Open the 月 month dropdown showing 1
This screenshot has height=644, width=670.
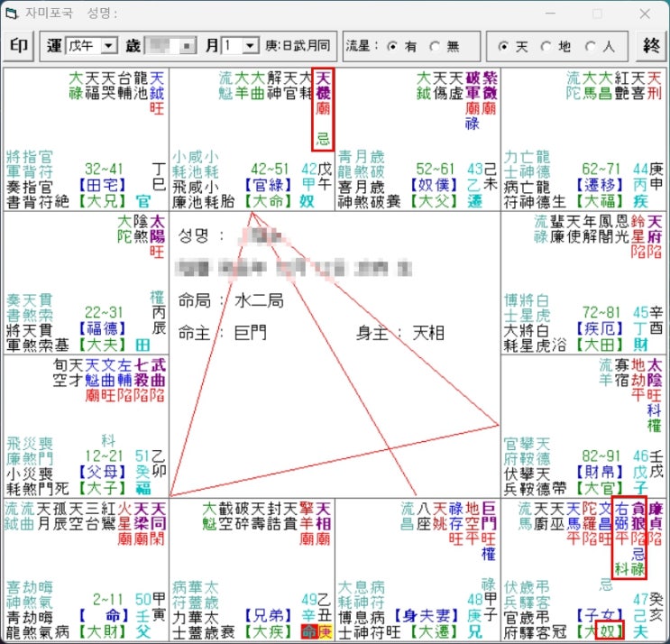pyautogui.click(x=251, y=45)
